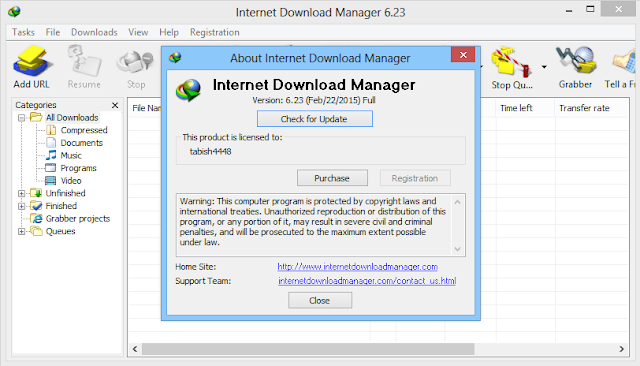Maximize the main IDM window

590,9
